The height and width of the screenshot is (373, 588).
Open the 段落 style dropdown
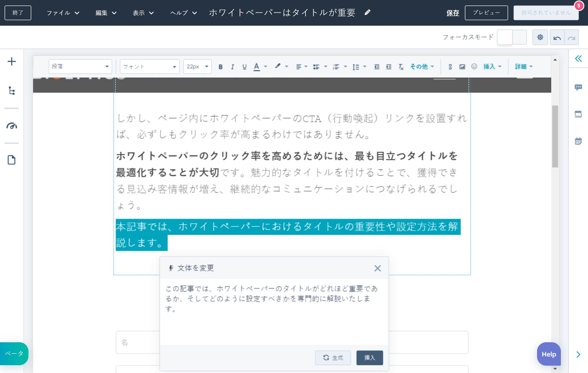point(80,66)
